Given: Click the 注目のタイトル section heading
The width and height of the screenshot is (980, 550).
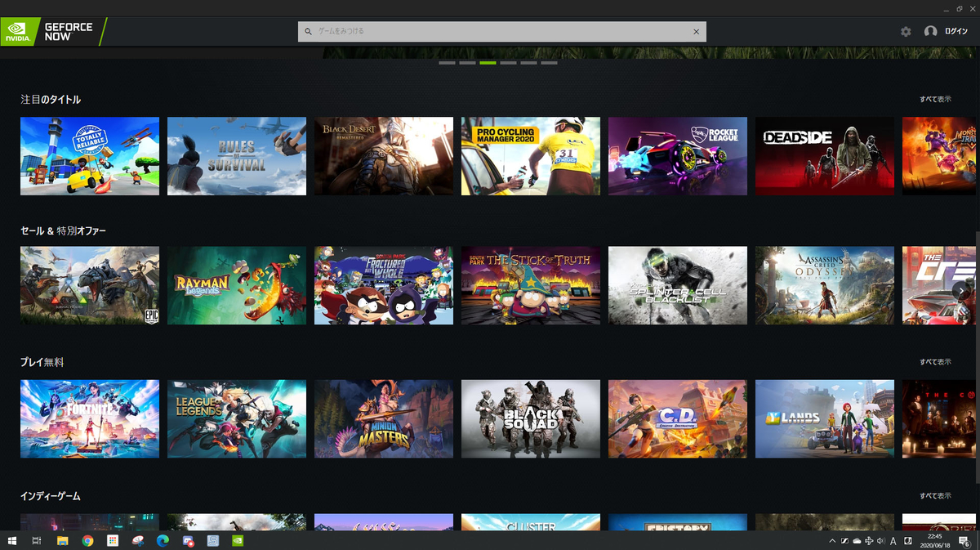Looking at the screenshot, I should coord(51,100).
